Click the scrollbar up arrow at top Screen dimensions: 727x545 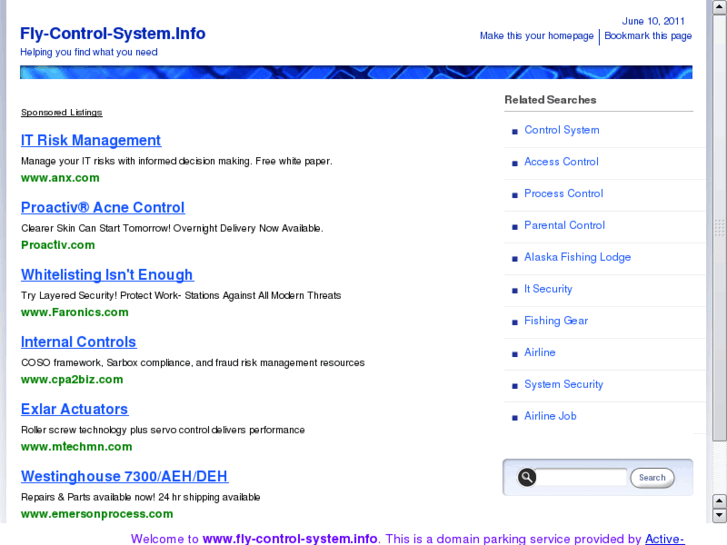(719, 7)
